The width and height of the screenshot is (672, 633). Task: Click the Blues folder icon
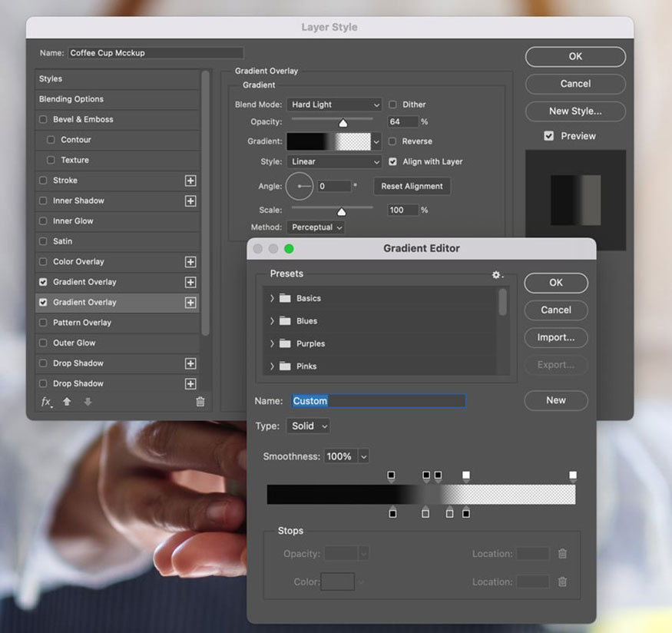tap(285, 320)
